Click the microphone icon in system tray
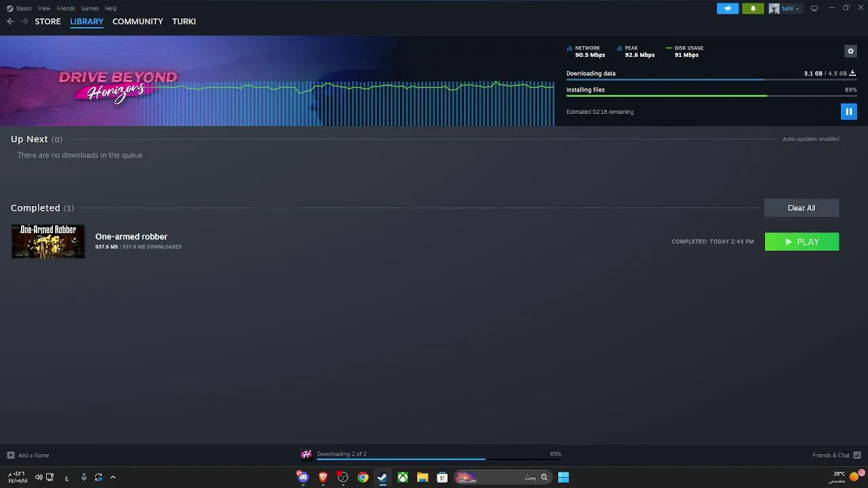868x488 pixels. [84, 477]
